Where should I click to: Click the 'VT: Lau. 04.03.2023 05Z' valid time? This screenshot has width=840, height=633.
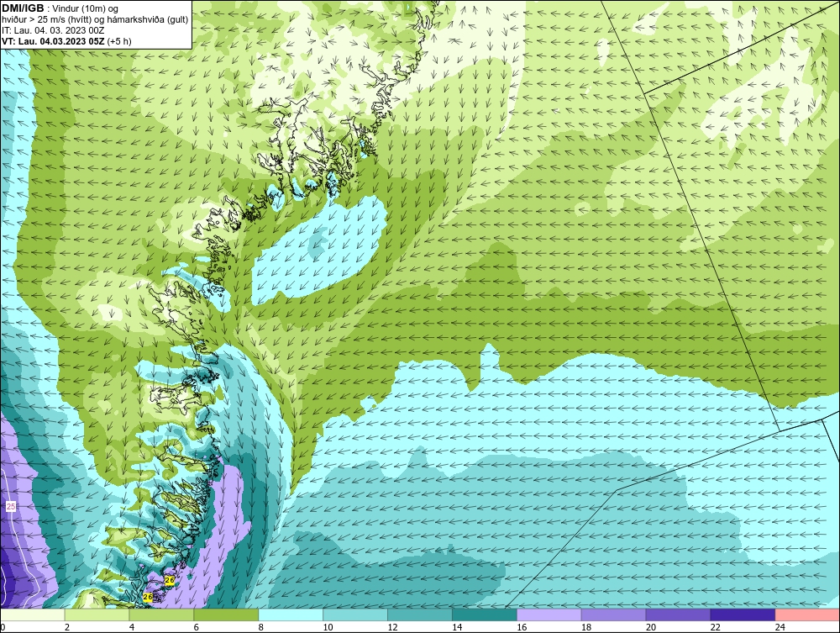[x=53, y=41]
